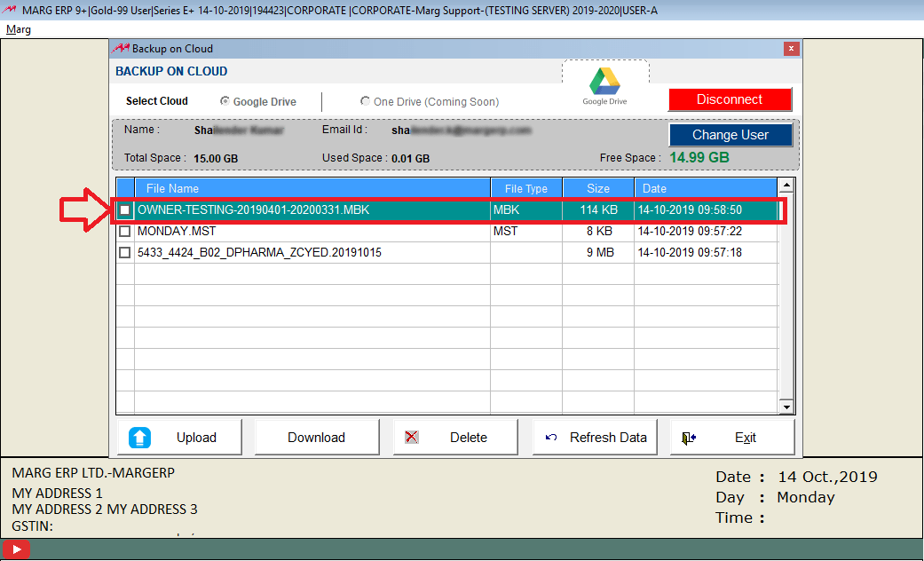924x561 pixels.
Task: Close the Backup on Cloud dialog
Action: click(791, 49)
